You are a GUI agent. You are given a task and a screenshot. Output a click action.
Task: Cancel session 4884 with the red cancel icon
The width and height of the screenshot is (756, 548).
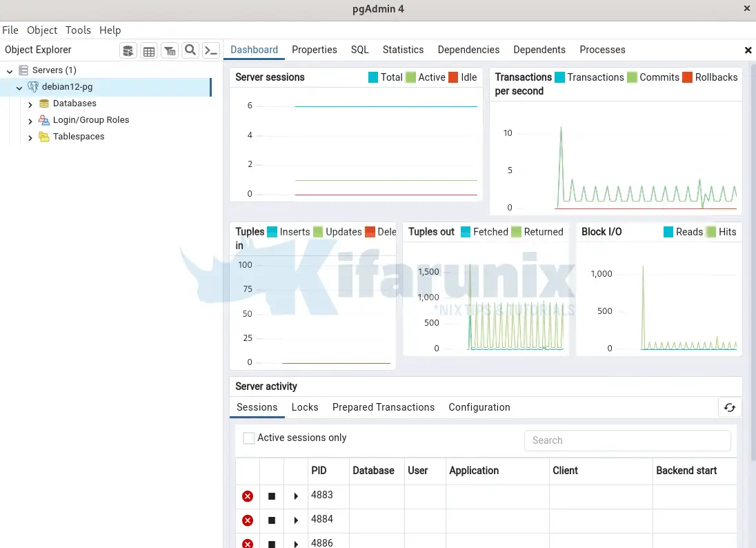point(248,520)
